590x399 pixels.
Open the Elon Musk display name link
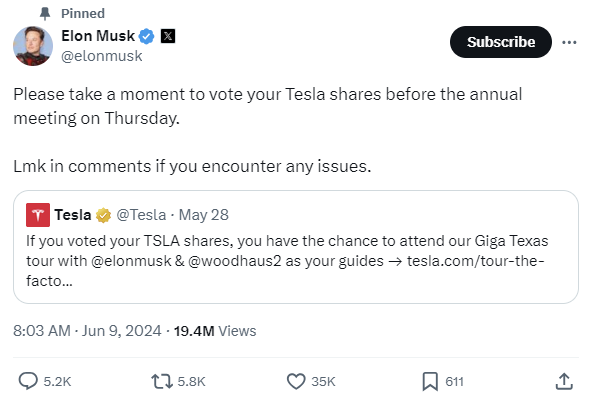98,36
